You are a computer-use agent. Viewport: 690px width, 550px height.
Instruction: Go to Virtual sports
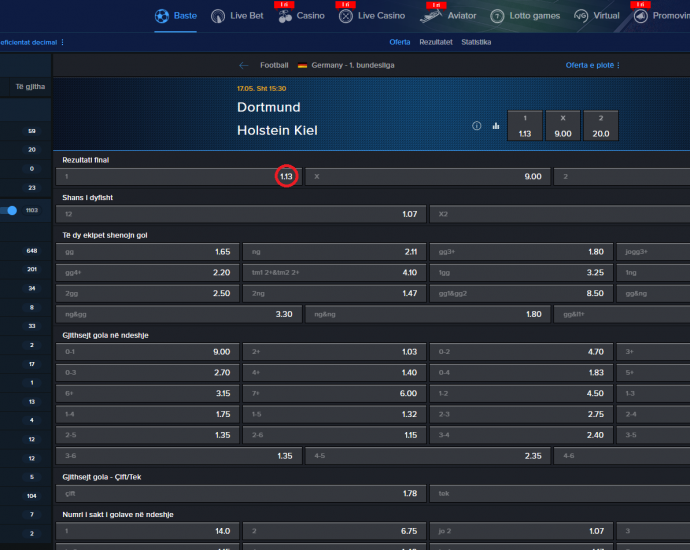pos(581,16)
